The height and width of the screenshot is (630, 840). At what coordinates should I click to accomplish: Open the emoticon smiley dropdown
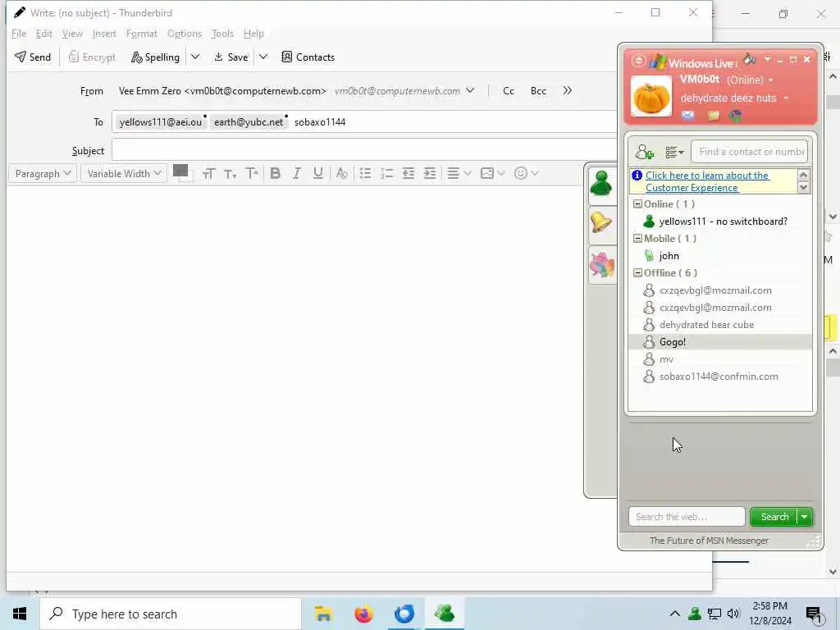pos(526,174)
